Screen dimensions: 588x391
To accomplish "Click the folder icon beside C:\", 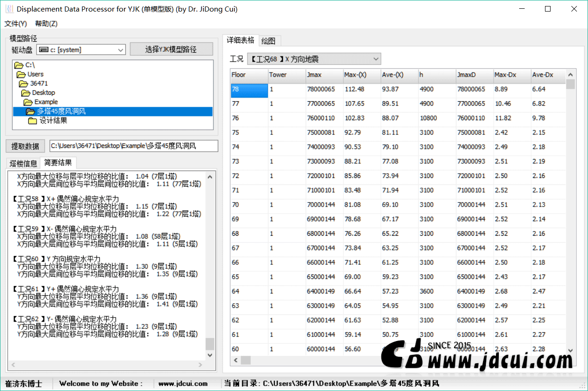I will [x=18, y=65].
